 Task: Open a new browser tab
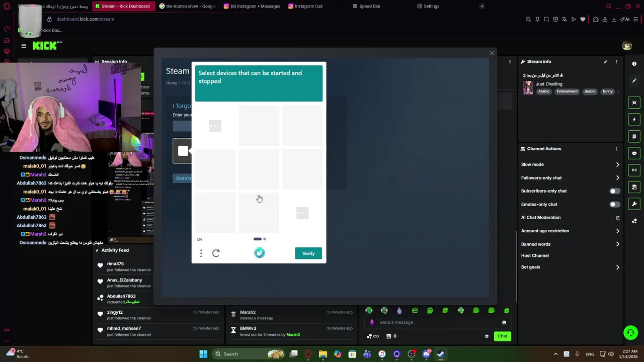click(481, 6)
